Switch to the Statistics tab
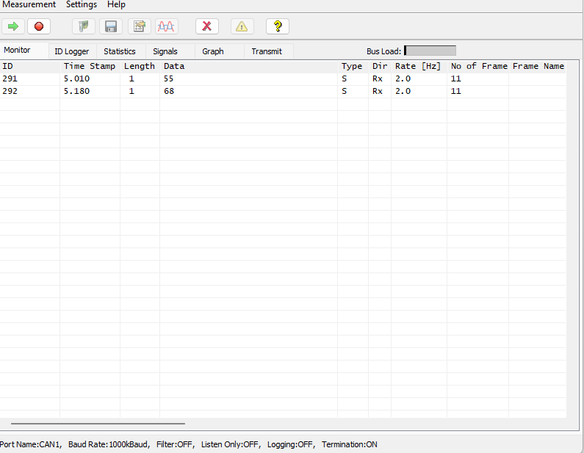The image size is (584, 453). (x=120, y=51)
